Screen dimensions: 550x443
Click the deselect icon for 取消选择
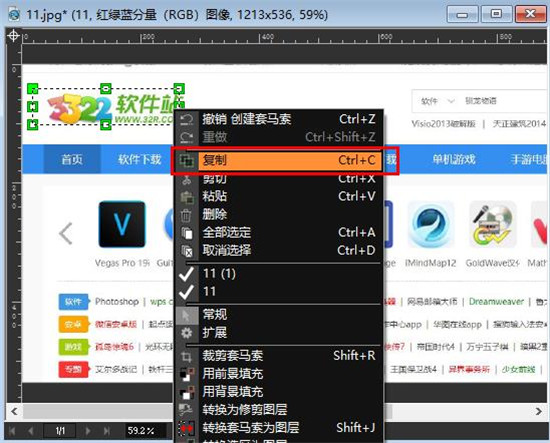(186, 251)
